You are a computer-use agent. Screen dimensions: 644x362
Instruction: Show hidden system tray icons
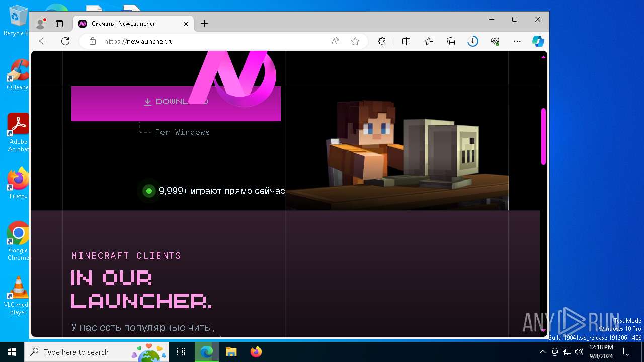coord(542,352)
